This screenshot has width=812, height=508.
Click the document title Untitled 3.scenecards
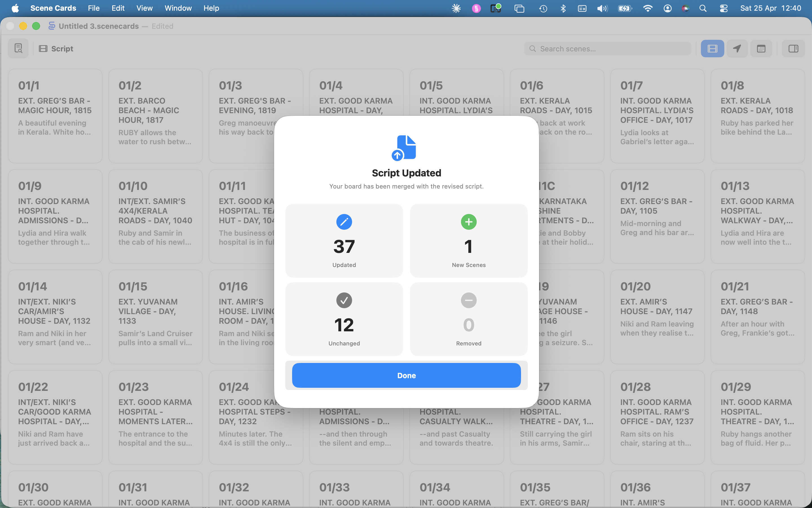pos(99,26)
